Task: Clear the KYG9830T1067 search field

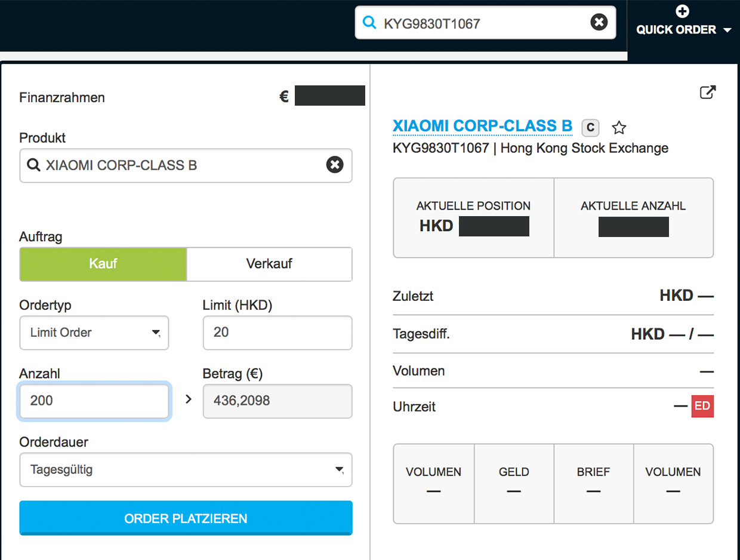Action: (599, 23)
